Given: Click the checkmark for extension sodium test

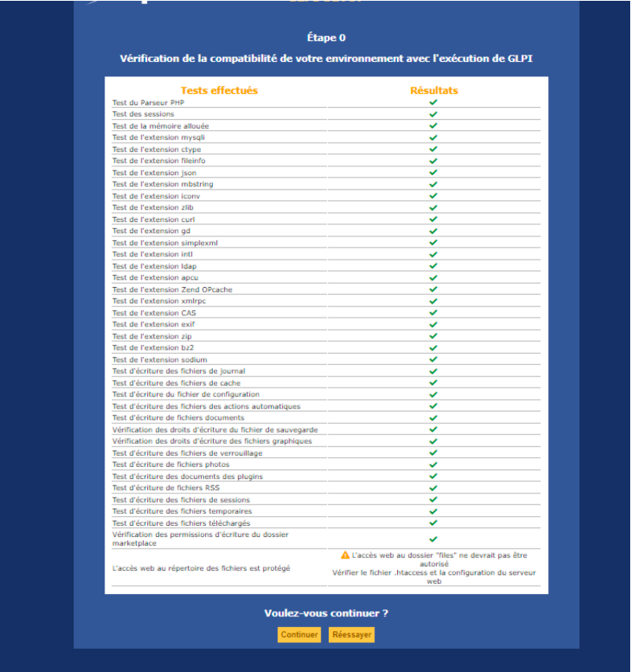Looking at the screenshot, I should point(433,359).
